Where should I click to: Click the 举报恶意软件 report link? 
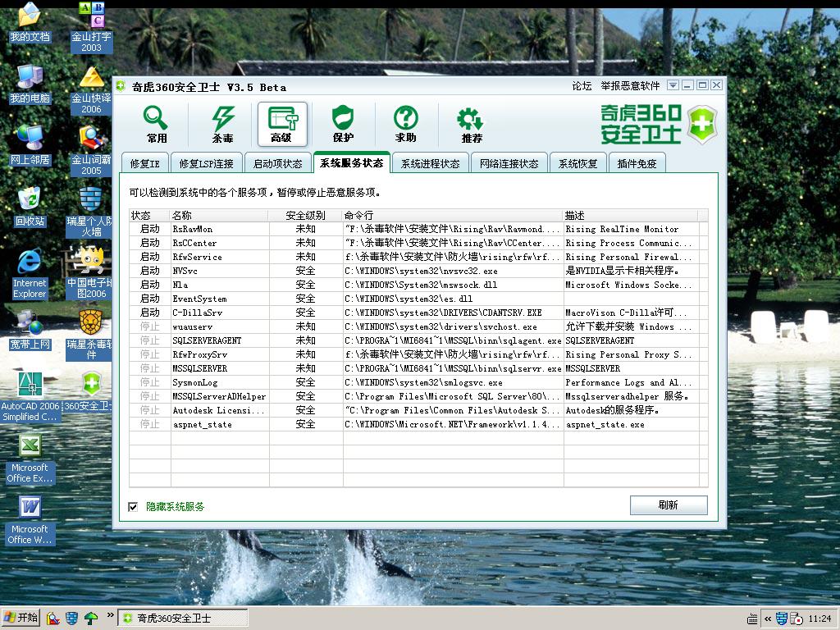point(630,86)
